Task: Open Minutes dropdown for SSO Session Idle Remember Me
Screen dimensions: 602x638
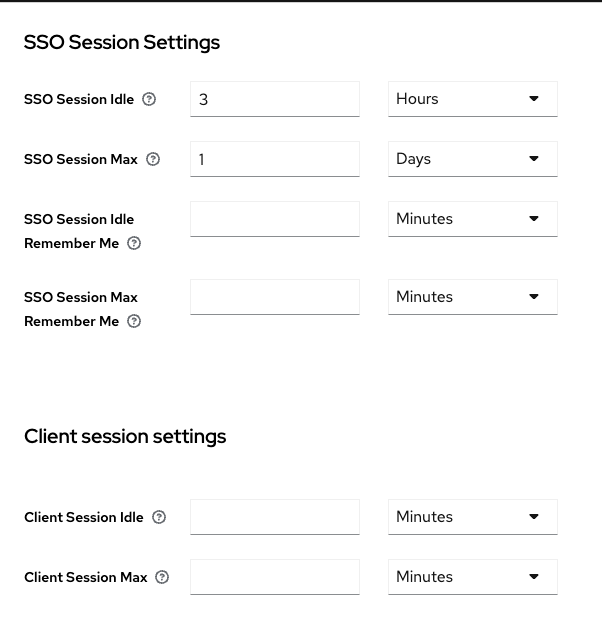Action: (473, 219)
